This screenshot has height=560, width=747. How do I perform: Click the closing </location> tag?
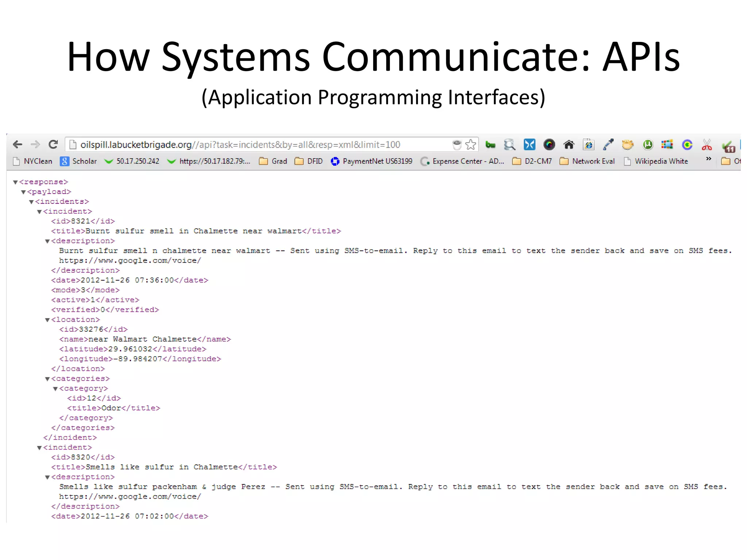(x=78, y=369)
